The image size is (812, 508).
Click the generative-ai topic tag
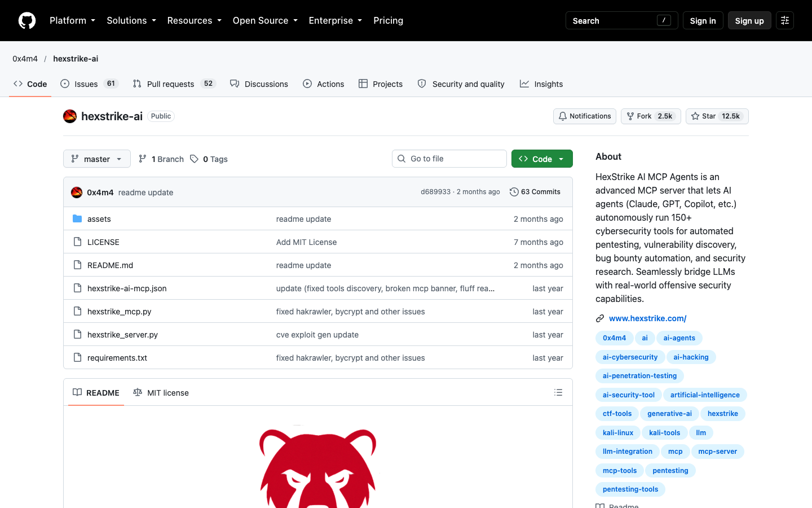pyautogui.click(x=669, y=414)
